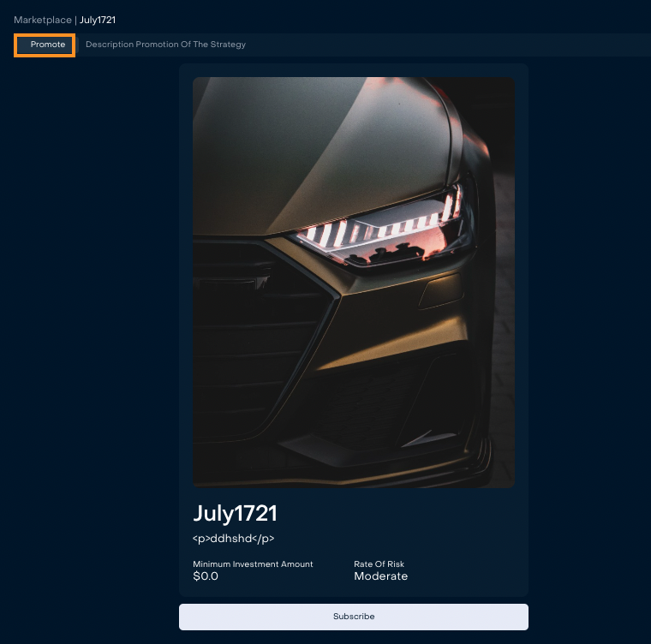This screenshot has height=644, width=651.
Task: Click the Subscribe button
Action: coord(353,617)
